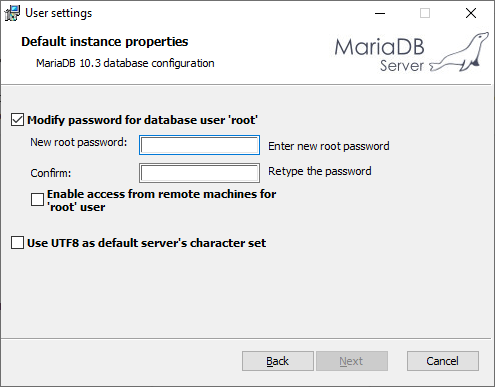The height and width of the screenshot is (387, 495).
Task: Click the MariaDB Server wordmark
Action: point(380,55)
